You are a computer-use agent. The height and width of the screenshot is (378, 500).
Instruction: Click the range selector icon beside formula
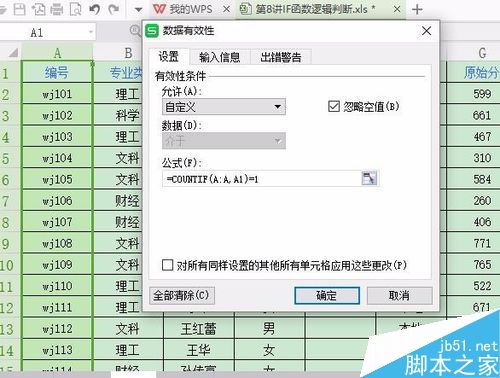(x=369, y=178)
